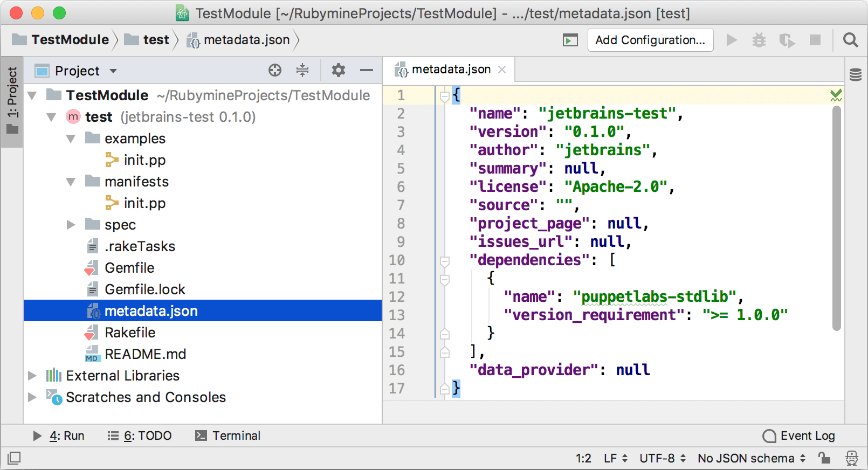Expand the spec folder
The width and height of the screenshot is (868, 470).
(x=71, y=225)
